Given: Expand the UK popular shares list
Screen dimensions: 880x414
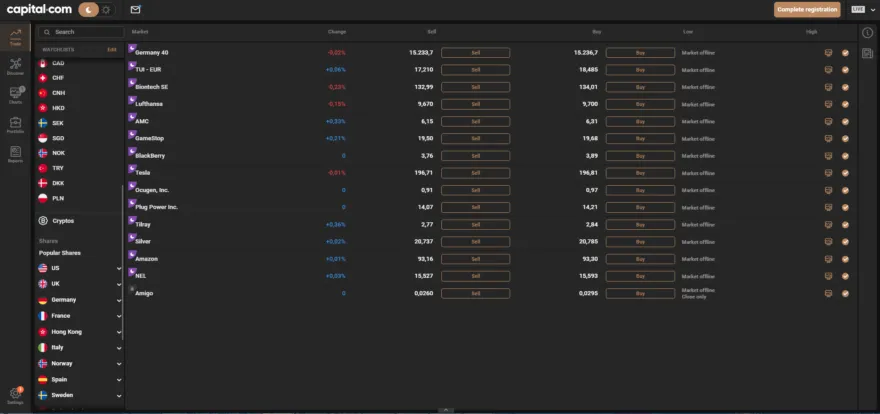Looking at the screenshot, I should point(119,284).
